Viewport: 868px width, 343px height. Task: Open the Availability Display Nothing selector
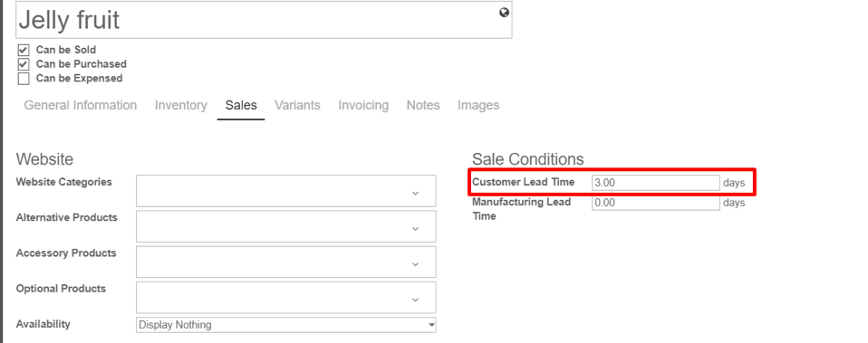tap(285, 325)
